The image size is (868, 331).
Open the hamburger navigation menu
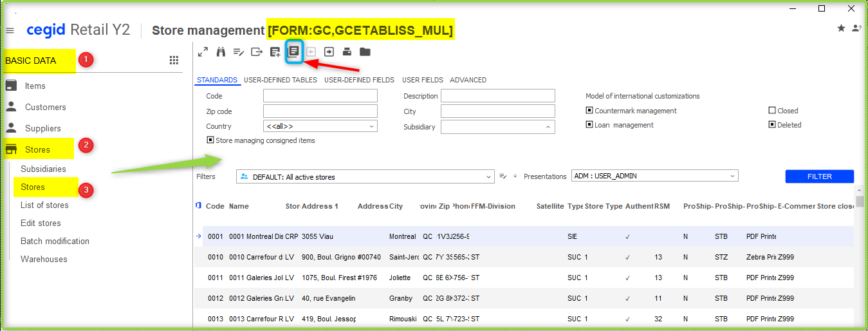10,31
